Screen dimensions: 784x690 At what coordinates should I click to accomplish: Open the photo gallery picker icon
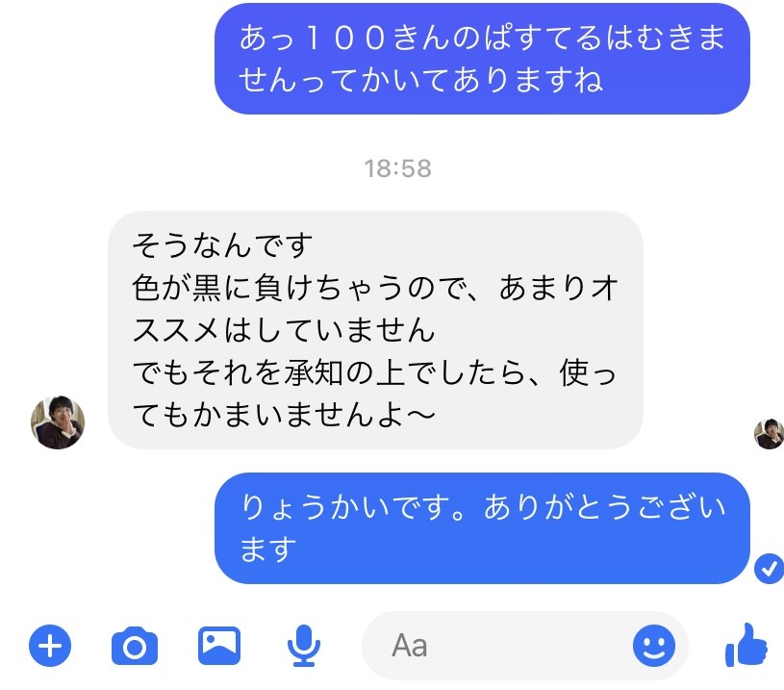pyautogui.click(x=219, y=646)
